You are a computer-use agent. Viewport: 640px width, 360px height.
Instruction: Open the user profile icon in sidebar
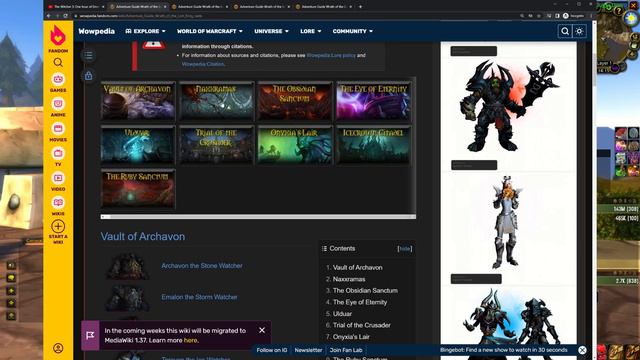58,348
